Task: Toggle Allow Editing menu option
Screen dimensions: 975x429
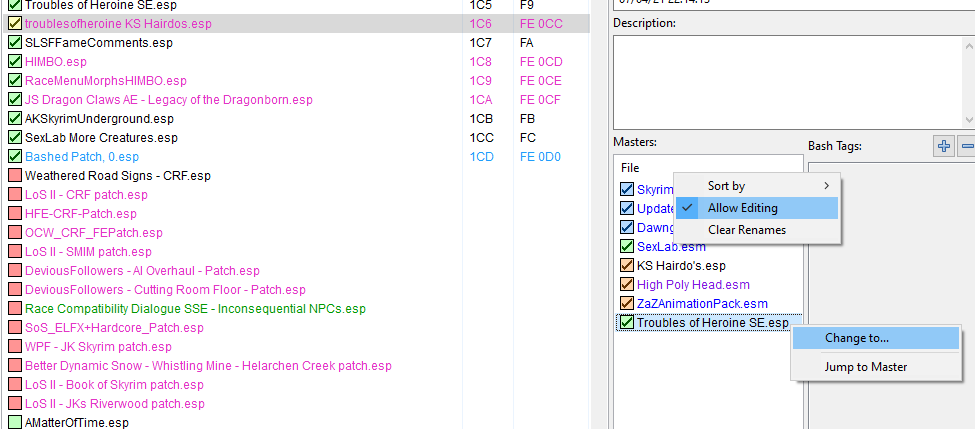Action: (757, 208)
